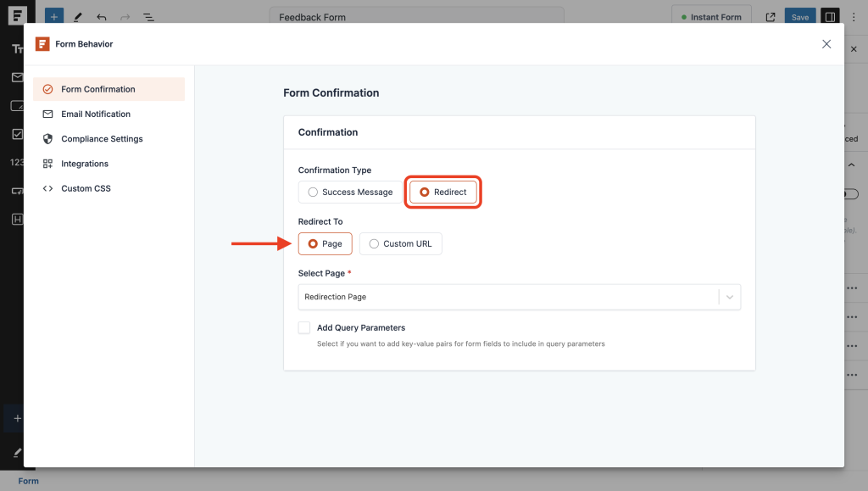Enable the Add Query Parameters checkbox
The image size is (868, 491).
pyautogui.click(x=304, y=327)
